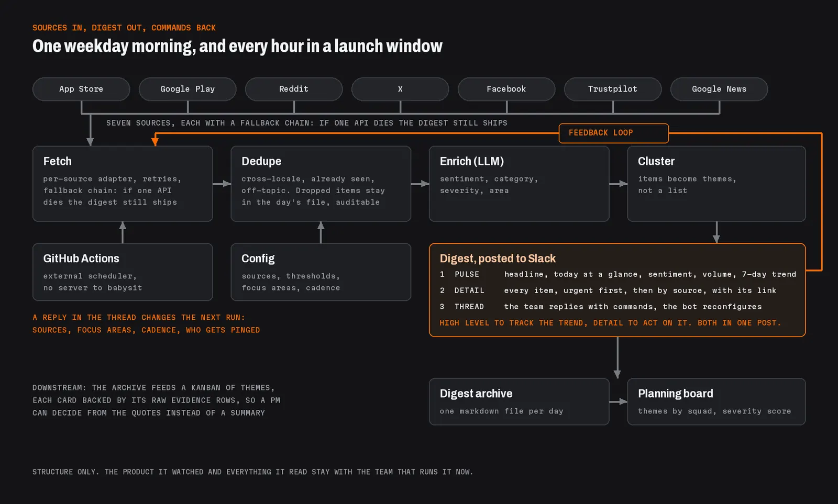838x504 pixels.
Task: Click the 'One weekday morning' headline
Action: coord(237,46)
